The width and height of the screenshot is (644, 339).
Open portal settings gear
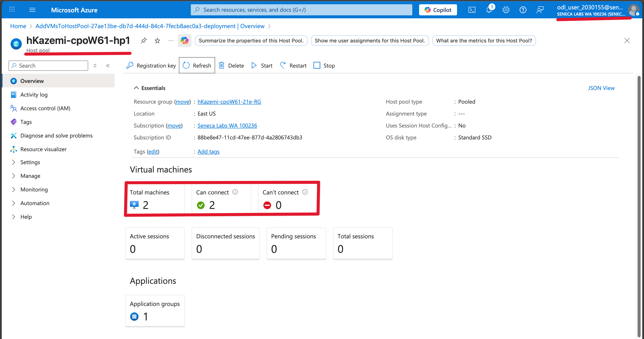pyautogui.click(x=506, y=10)
